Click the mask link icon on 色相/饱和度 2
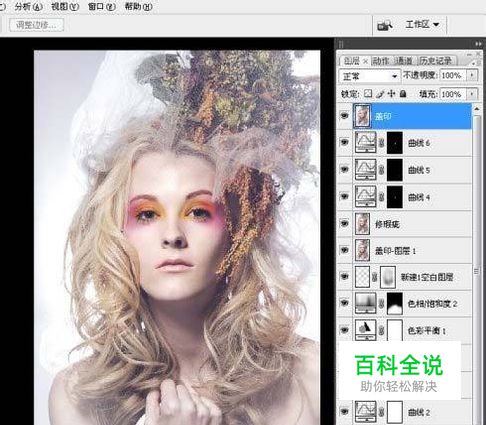Image resolution: width=486 pixels, height=425 pixels. pyautogui.click(x=382, y=303)
